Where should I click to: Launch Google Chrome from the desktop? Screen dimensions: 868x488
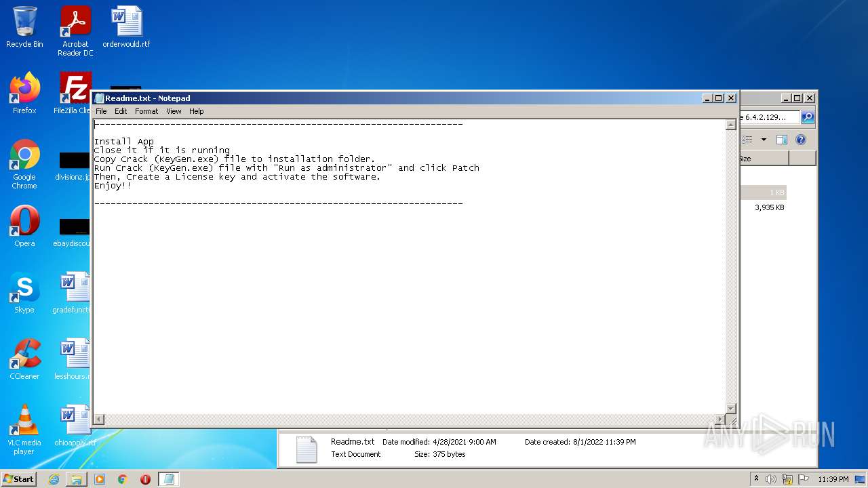[x=24, y=164]
